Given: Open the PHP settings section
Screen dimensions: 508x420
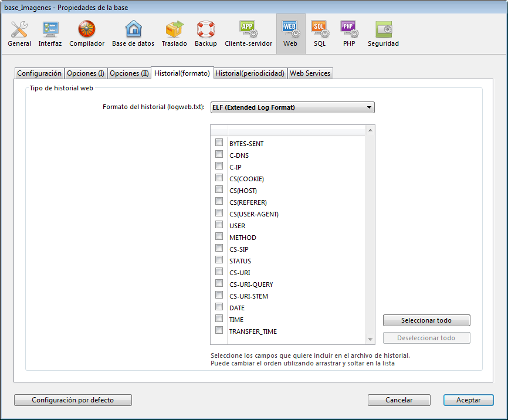Looking at the screenshot, I should (349, 33).
